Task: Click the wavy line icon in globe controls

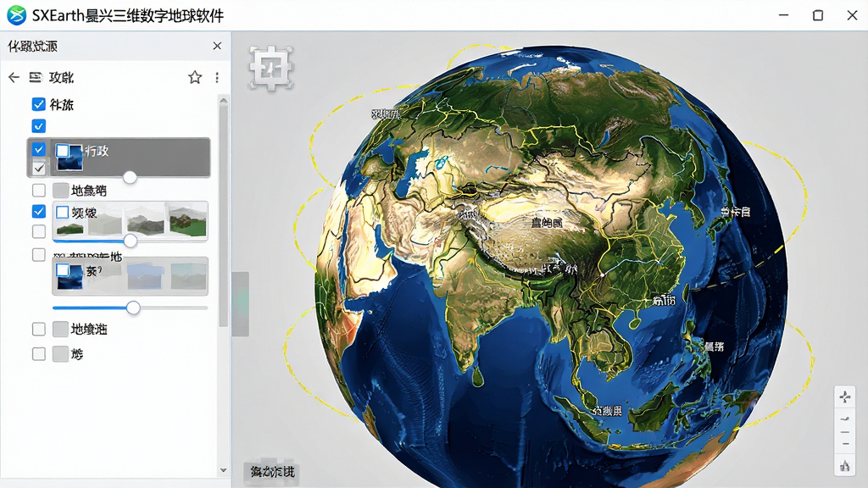Action: coord(845,419)
